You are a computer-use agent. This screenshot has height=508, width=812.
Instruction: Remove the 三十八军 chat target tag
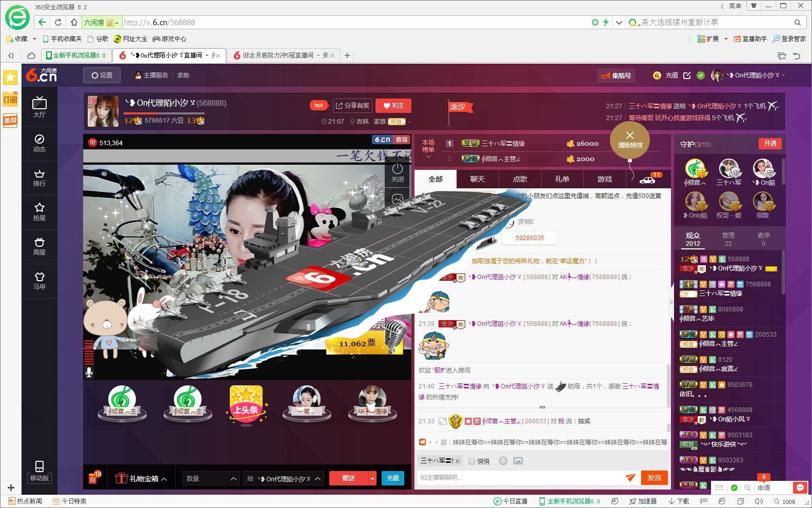click(458, 461)
